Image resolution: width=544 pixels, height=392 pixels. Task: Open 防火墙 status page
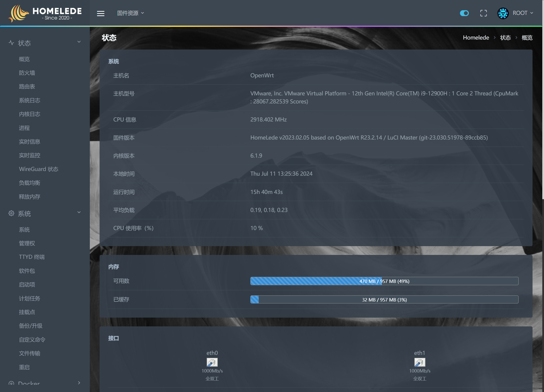tap(27, 73)
